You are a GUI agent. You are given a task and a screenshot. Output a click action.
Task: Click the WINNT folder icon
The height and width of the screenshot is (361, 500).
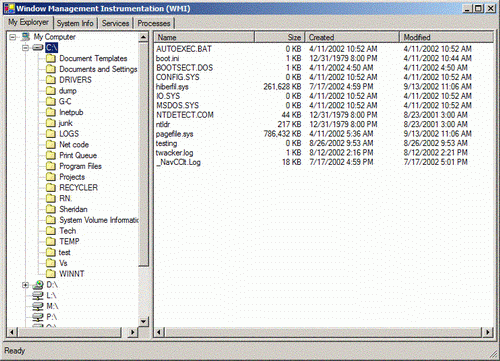click(51, 274)
